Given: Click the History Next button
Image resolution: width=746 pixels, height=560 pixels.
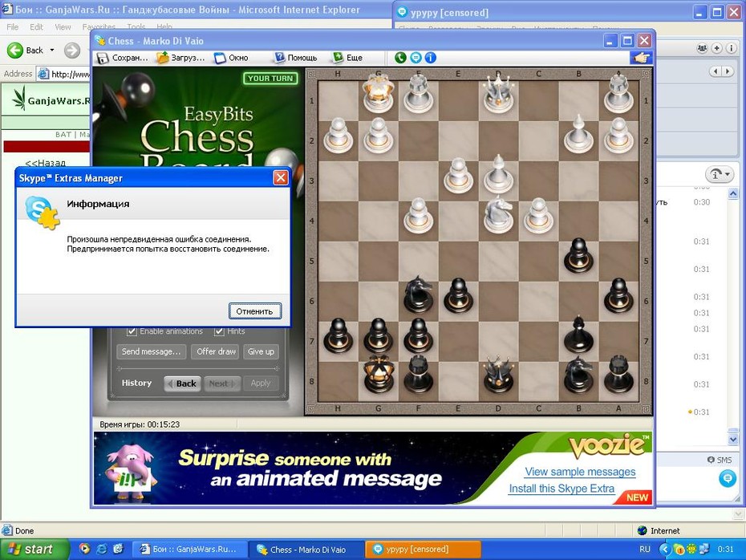Looking at the screenshot, I should pos(221,383).
